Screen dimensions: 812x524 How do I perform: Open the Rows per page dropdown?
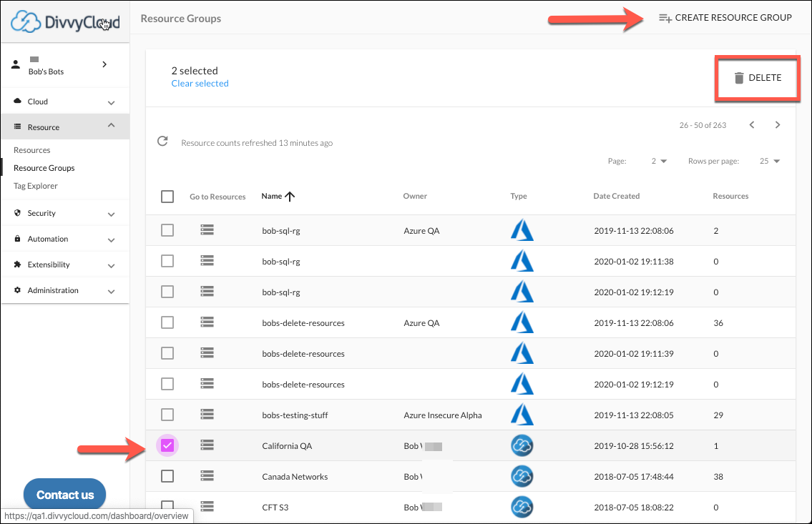tap(770, 161)
